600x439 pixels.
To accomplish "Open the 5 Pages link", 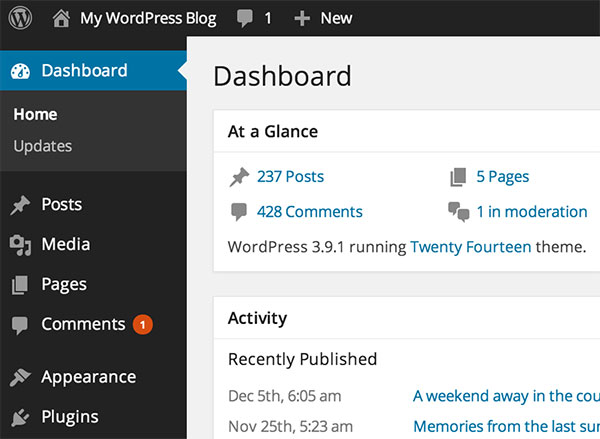I will [x=502, y=177].
